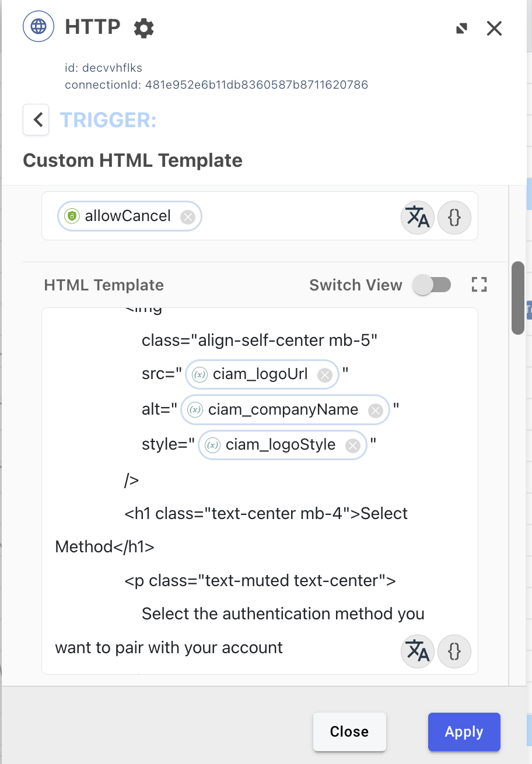Click the Close button

click(349, 732)
